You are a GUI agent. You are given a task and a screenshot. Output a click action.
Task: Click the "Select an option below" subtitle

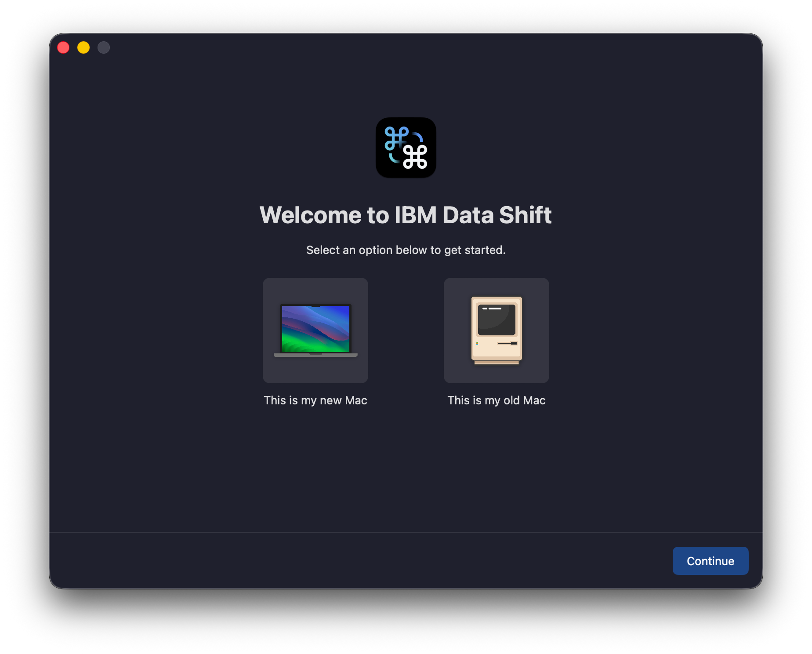tap(406, 250)
